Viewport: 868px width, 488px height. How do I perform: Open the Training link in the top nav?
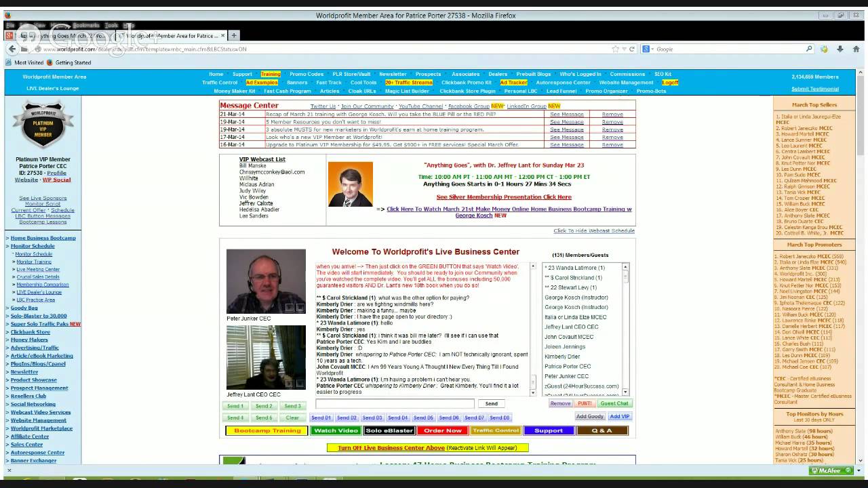[271, 75]
